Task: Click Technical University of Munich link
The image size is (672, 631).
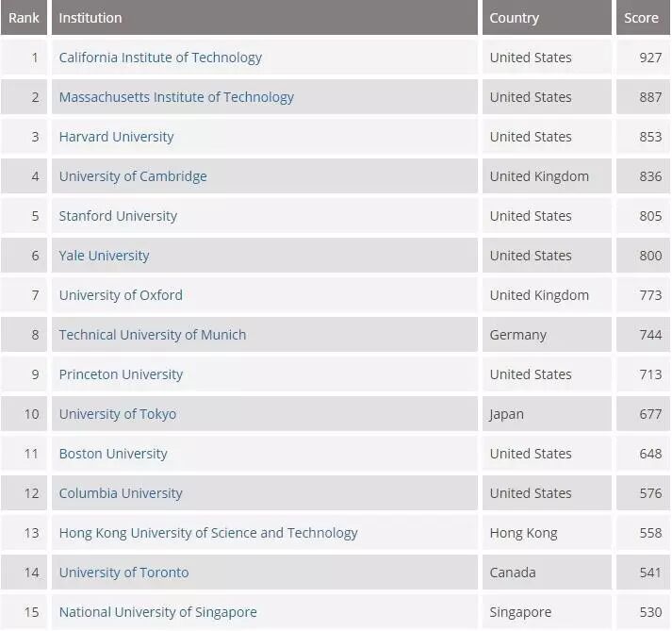Action: (153, 335)
